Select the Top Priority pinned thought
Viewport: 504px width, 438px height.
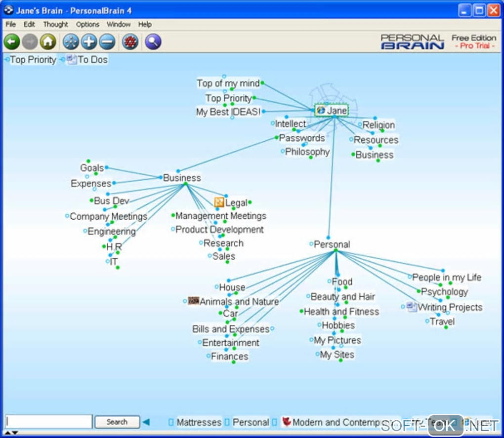[x=33, y=60]
